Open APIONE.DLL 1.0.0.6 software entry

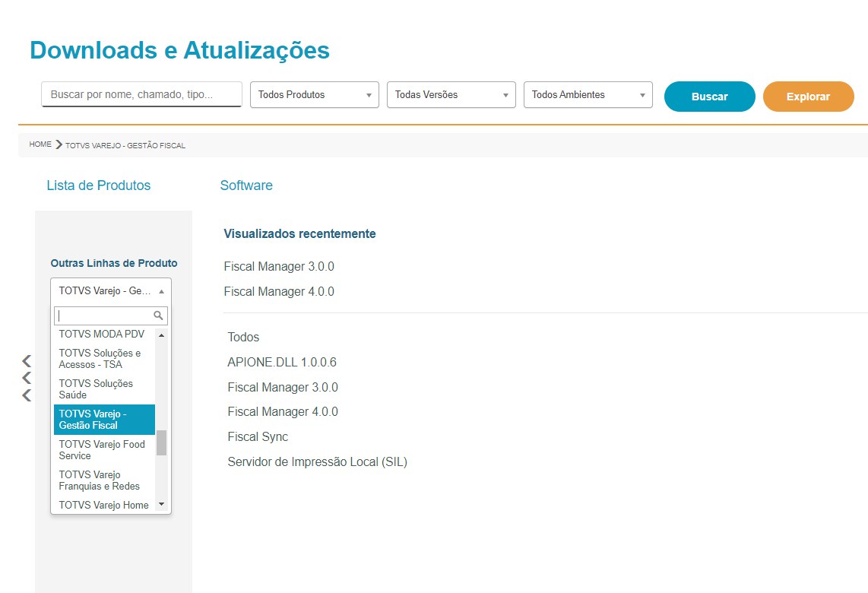pyautogui.click(x=282, y=362)
